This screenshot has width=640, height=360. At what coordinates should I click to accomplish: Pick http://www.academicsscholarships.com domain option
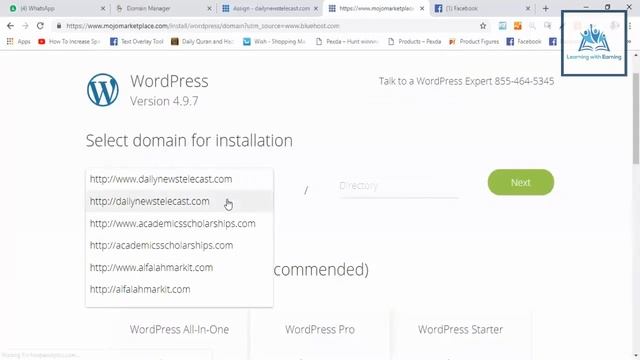[179, 224]
